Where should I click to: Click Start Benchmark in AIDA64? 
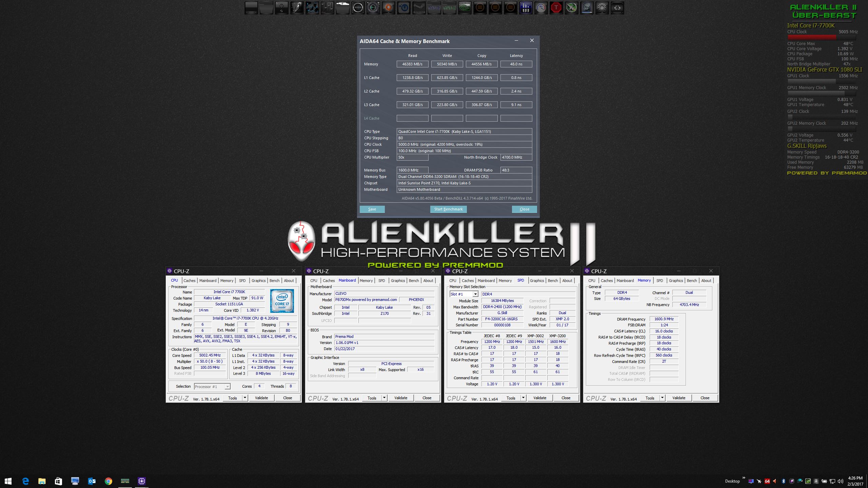(448, 209)
